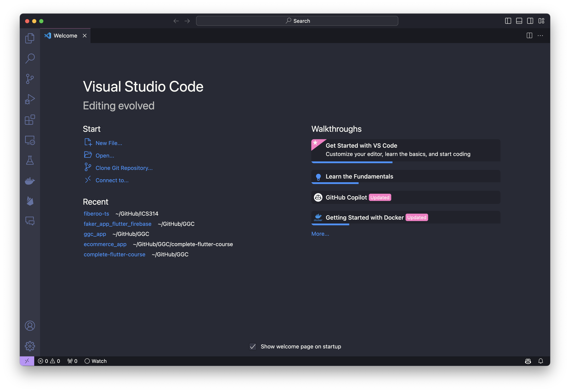The height and width of the screenshot is (392, 570).
Task: Open the Manage gear menu
Action: (x=30, y=346)
